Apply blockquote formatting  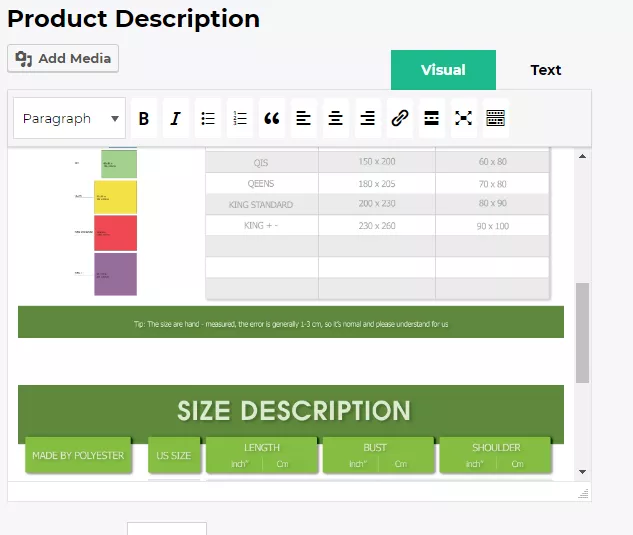coord(272,118)
